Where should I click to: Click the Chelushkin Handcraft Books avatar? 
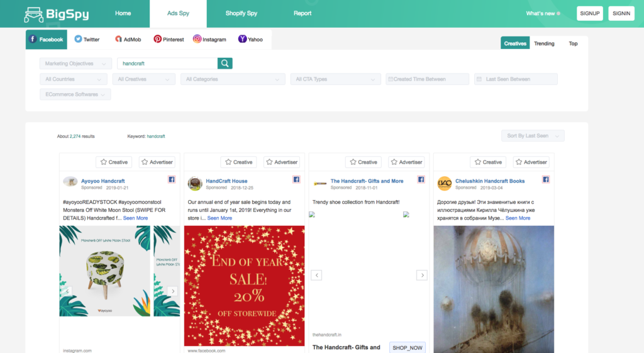pyautogui.click(x=445, y=183)
